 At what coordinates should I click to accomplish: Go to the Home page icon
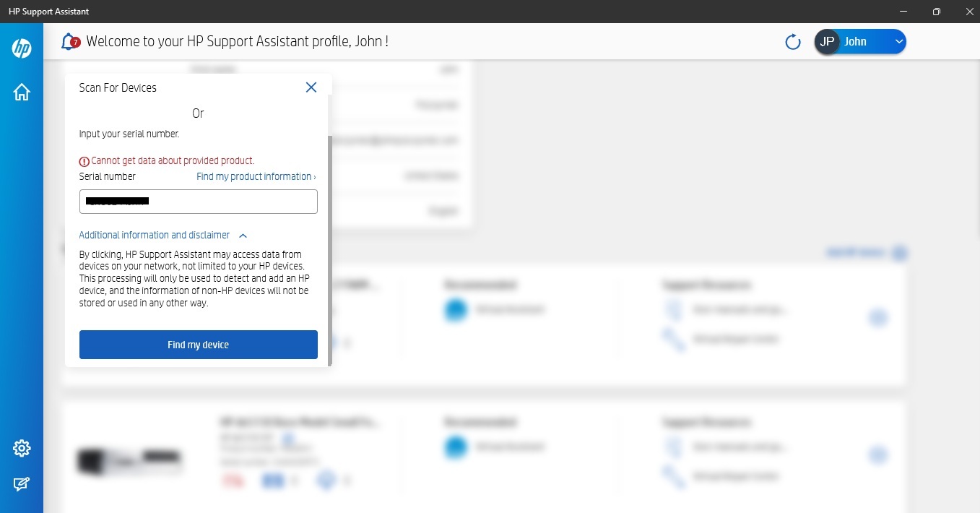[22, 92]
